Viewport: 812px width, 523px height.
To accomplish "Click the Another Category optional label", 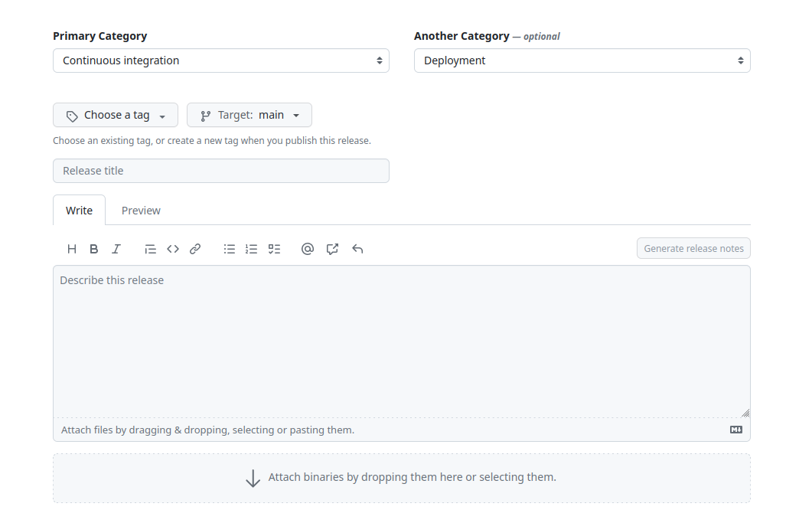I will click(x=487, y=36).
